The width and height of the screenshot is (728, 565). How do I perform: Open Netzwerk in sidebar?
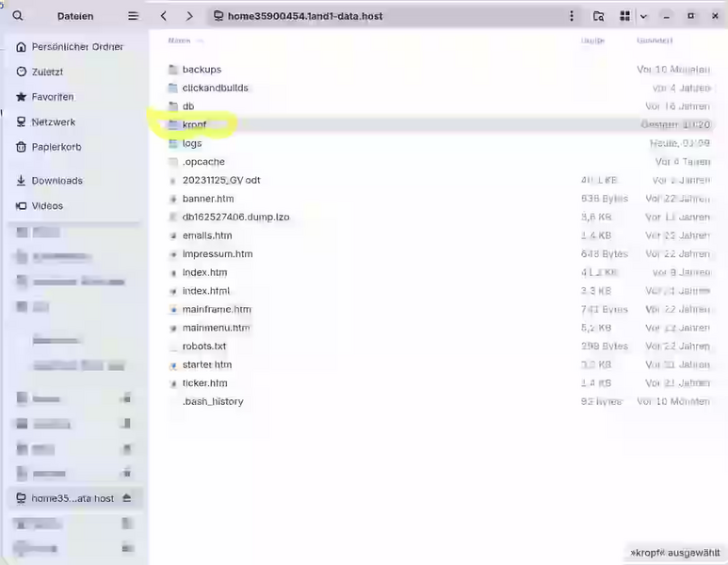74,122
